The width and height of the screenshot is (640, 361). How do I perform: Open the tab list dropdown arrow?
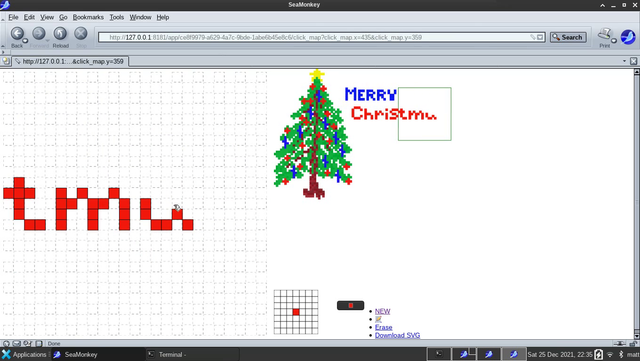tap(624, 61)
